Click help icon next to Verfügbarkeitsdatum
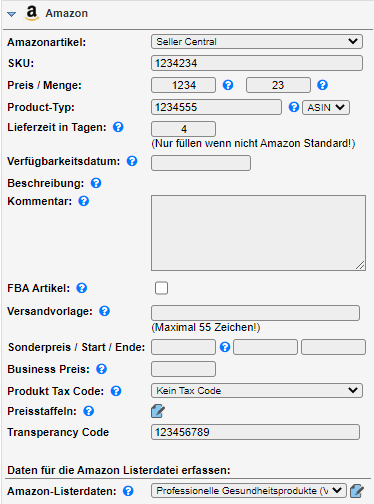This screenshot has height=504, width=374. click(132, 161)
